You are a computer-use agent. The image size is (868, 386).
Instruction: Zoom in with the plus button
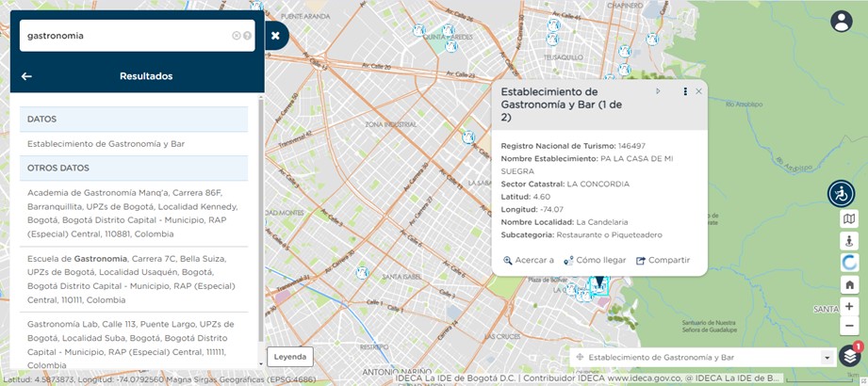849,306
